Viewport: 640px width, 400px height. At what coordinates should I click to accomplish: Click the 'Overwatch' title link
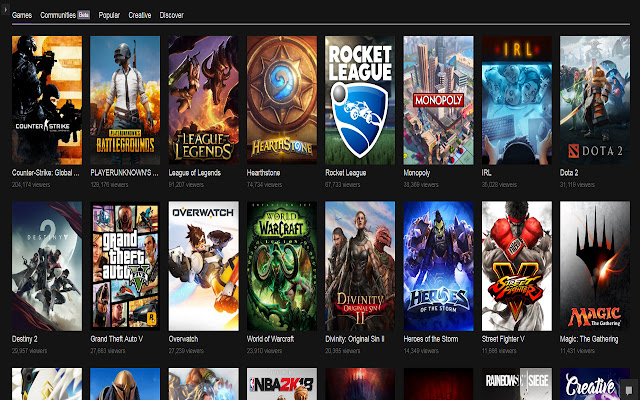(183, 339)
